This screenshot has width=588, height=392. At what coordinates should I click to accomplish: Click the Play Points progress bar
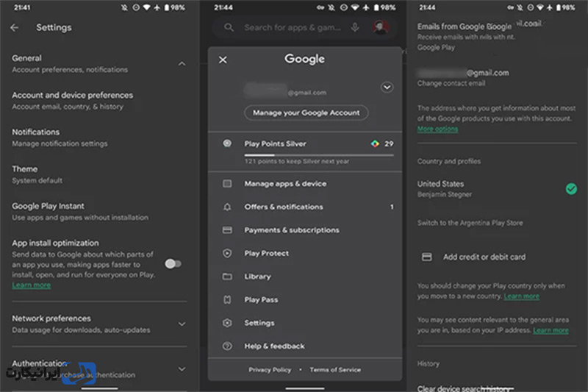tap(319, 155)
